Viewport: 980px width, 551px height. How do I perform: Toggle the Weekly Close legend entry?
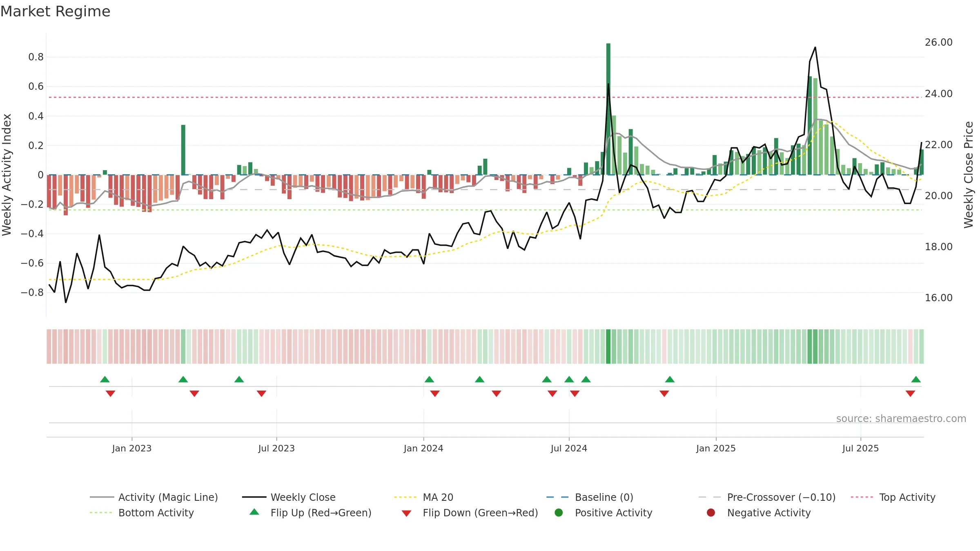[289, 497]
